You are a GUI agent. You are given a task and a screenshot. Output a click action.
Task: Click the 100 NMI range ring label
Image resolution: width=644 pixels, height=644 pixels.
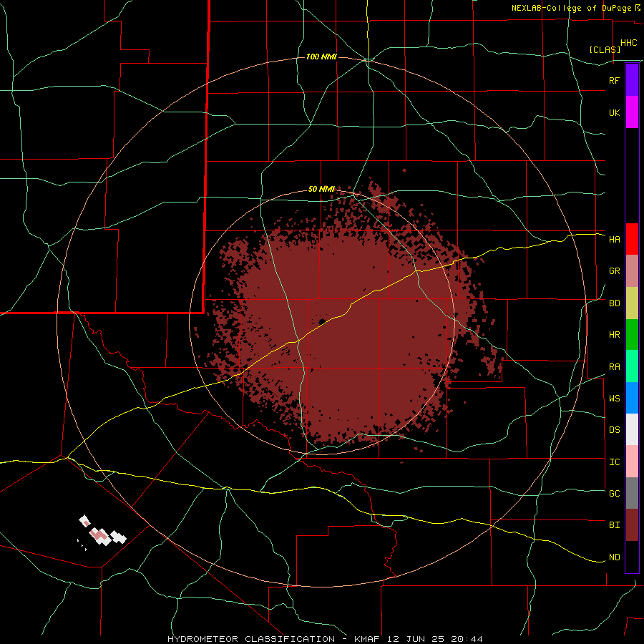point(321,57)
